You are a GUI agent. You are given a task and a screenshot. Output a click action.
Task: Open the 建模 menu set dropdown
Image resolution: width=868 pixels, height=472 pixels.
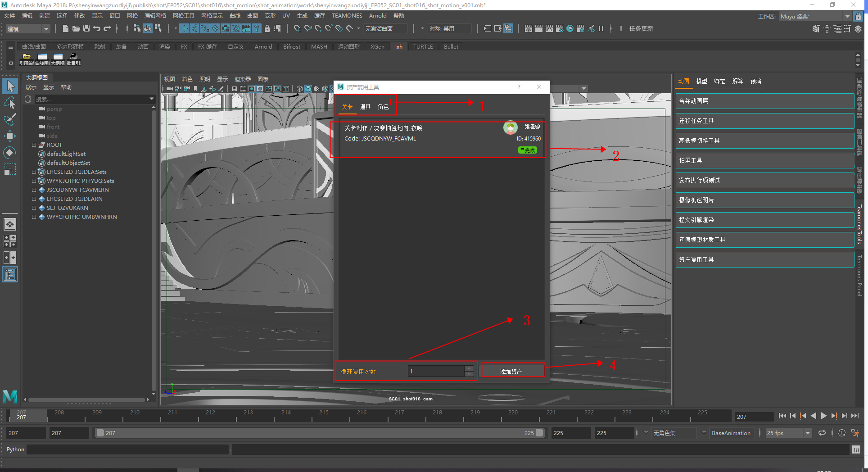point(27,28)
